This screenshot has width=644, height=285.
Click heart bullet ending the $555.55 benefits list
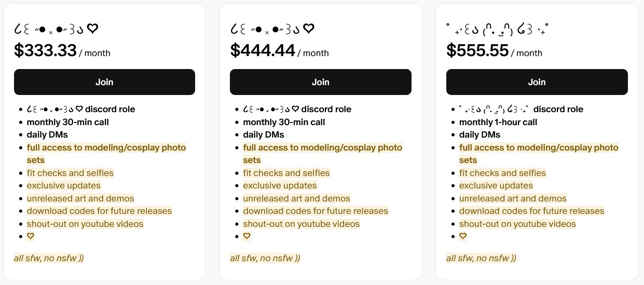click(x=463, y=236)
